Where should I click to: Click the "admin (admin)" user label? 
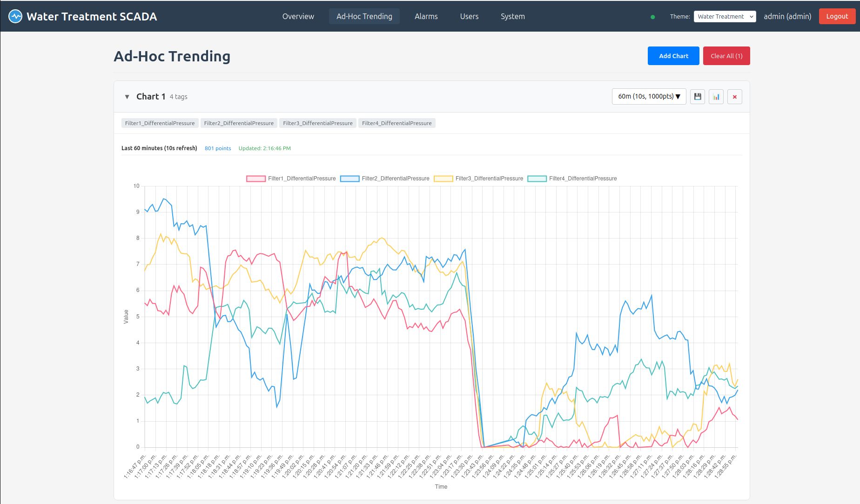click(x=787, y=16)
